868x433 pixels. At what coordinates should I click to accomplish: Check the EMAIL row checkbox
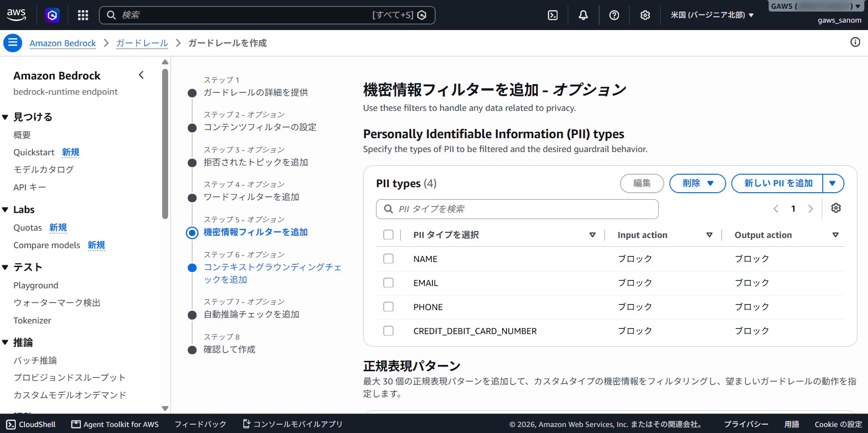tap(388, 283)
